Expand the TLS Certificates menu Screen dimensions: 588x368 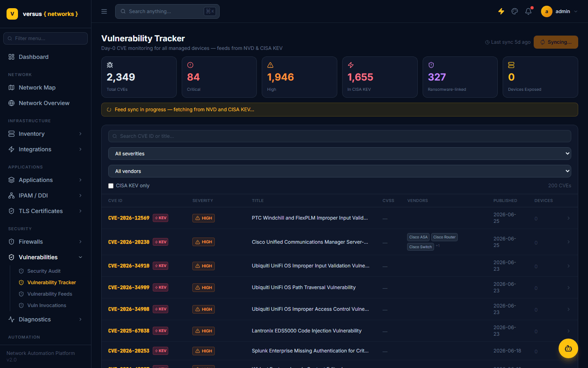pyautogui.click(x=45, y=211)
